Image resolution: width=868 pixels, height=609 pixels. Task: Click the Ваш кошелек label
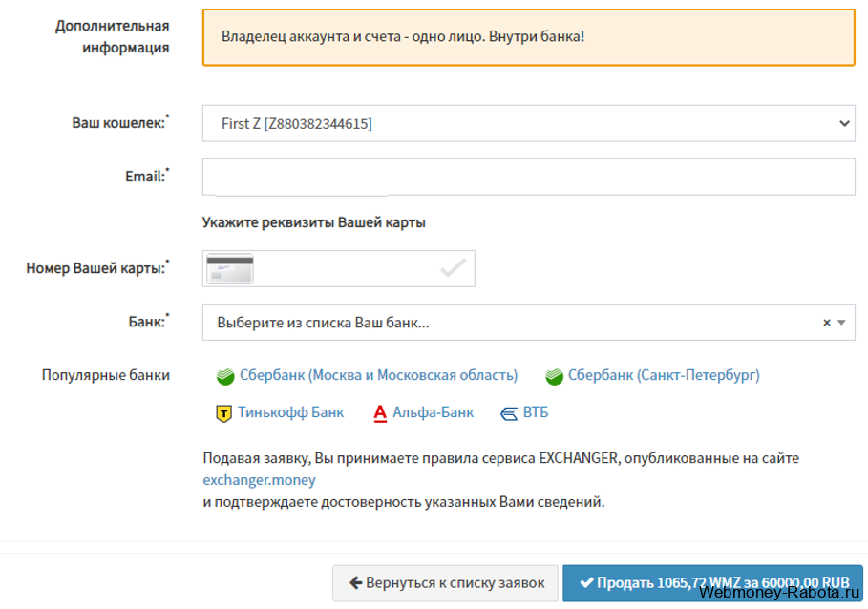[120, 122]
